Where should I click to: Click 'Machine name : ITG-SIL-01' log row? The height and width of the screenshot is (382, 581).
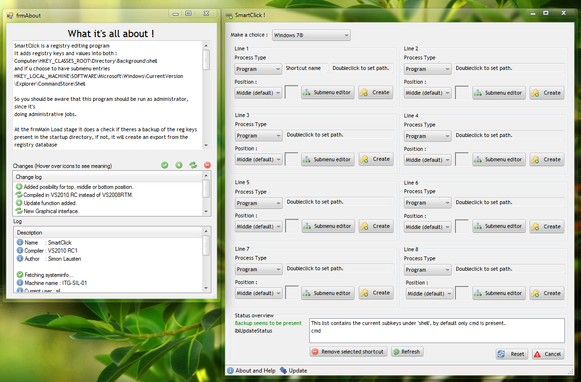click(52, 283)
